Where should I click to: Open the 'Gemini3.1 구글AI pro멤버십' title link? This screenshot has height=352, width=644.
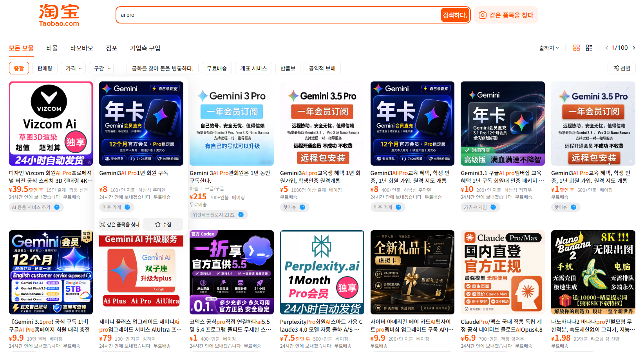click(503, 177)
